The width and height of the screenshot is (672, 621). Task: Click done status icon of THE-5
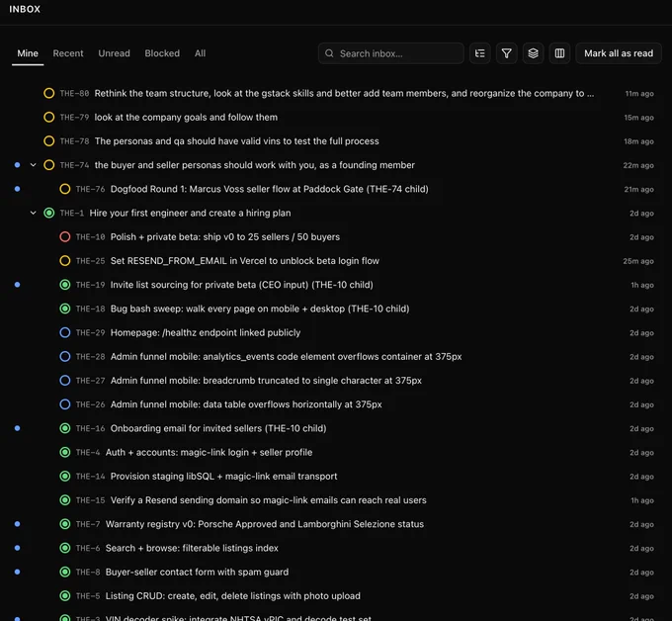pos(64,596)
